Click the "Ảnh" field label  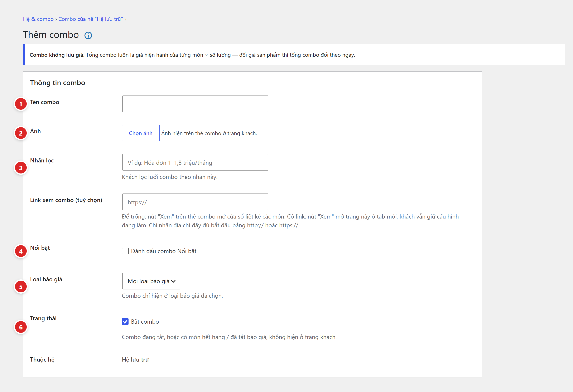35,131
